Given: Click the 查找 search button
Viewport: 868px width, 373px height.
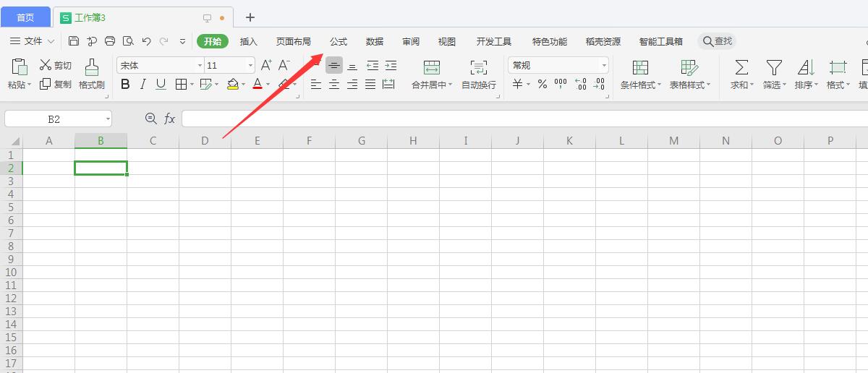Looking at the screenshot, I should click(717, 41).
